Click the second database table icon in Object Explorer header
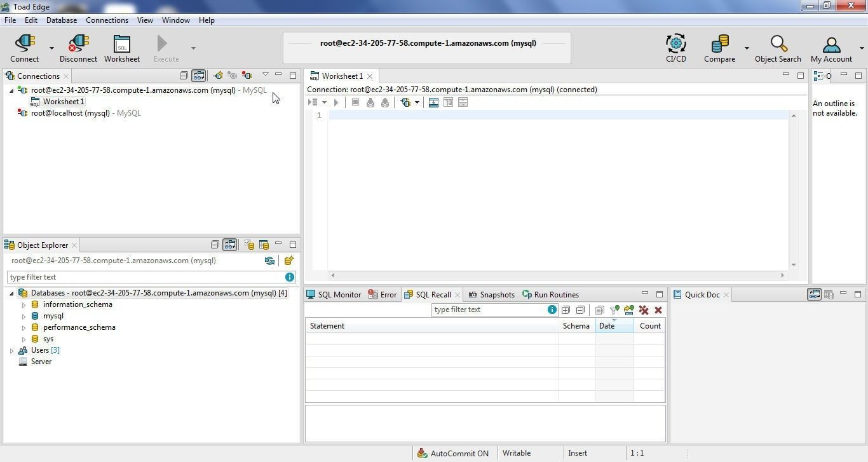The width and height of the screenshot is (868, 462). pos(264,245)
